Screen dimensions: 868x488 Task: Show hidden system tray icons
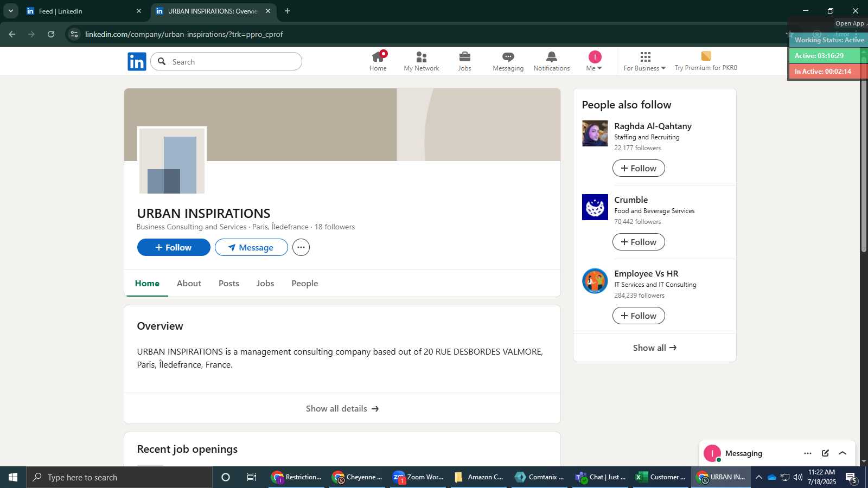pos(758,477)
